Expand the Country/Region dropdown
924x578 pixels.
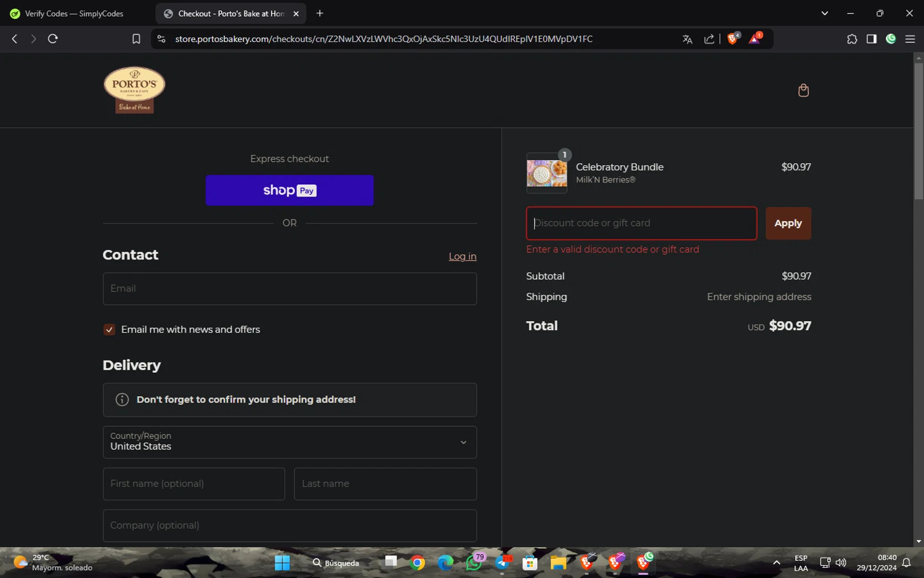(290, 442)
